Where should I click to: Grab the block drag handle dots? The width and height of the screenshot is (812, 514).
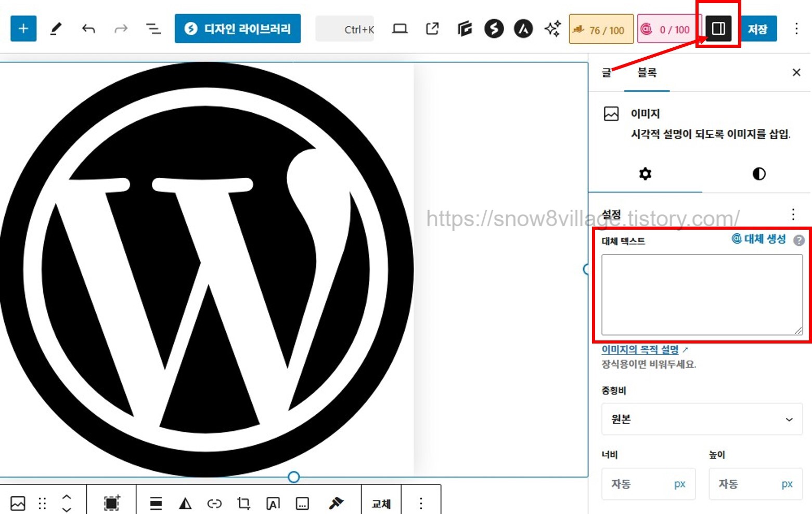click(x=42, y=503)
